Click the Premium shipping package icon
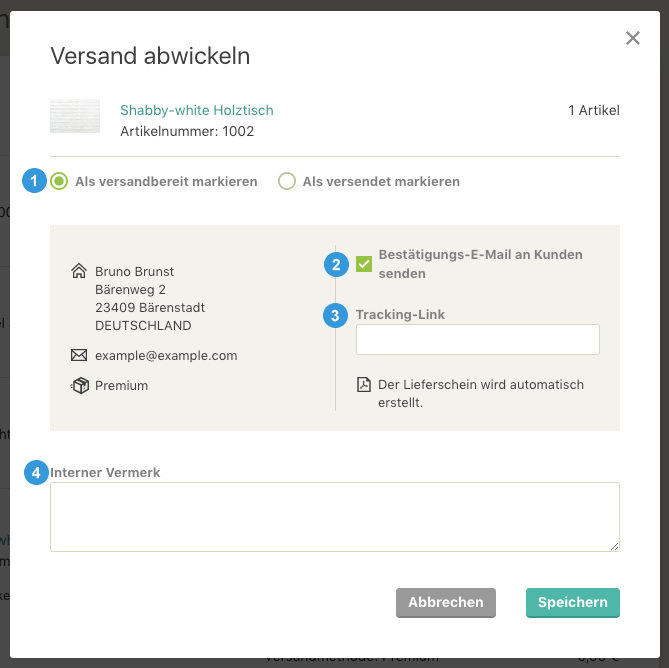This screenshot has width=669, height=668. click(80, 385)
